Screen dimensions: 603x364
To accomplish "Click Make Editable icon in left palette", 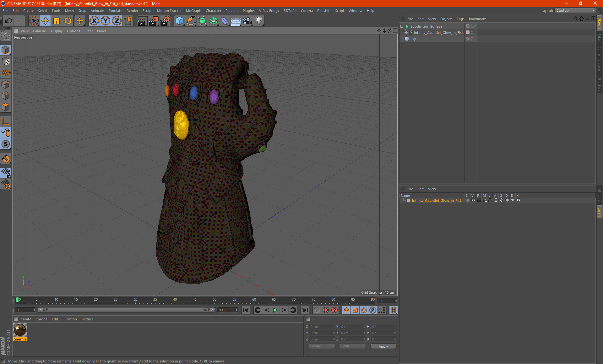I will coord(6,36).
